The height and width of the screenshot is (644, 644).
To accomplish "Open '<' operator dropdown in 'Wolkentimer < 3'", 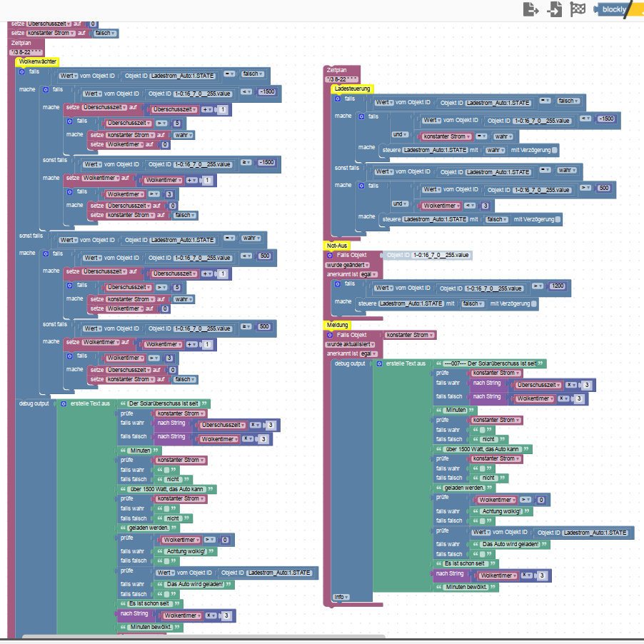I will point(471,206).
